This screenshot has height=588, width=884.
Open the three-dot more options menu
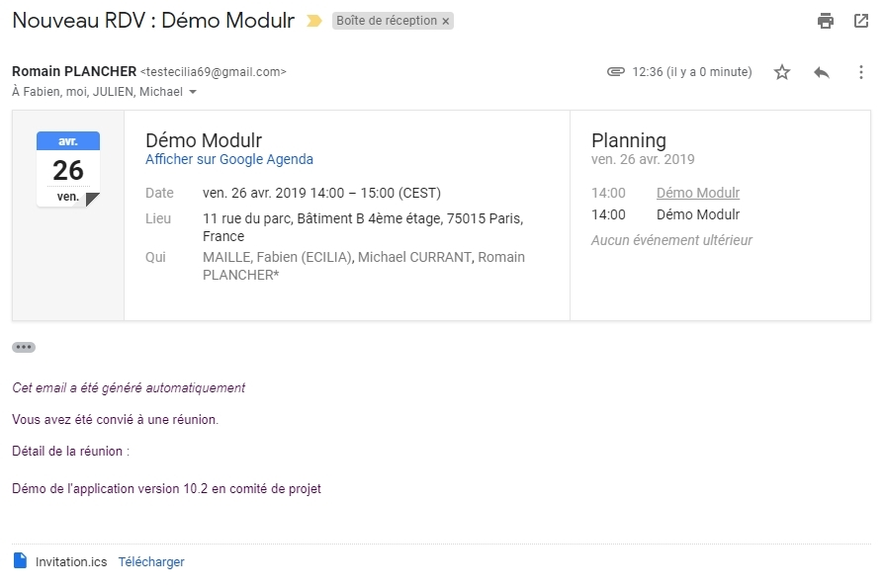pyautogui.click(x=860, y=72)
